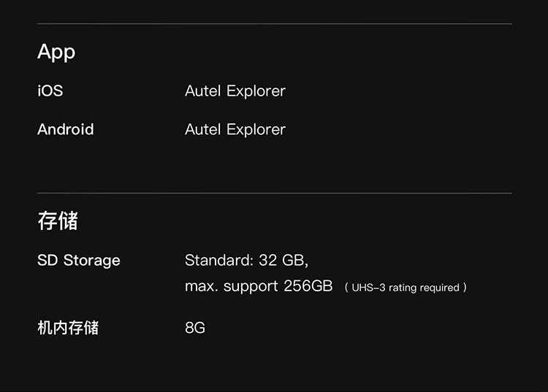This screenshot has width=548, height=392.
Task: Select the SD Storage label
Action: pyautogui.click(x=79, y=261)
